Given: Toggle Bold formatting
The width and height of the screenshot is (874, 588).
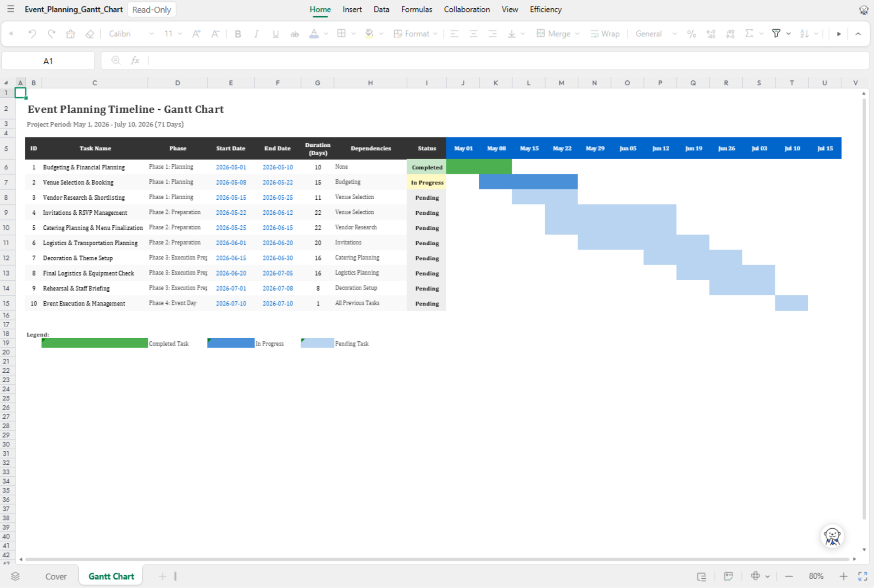Looking at the screenshot, I should click(238, 34).
